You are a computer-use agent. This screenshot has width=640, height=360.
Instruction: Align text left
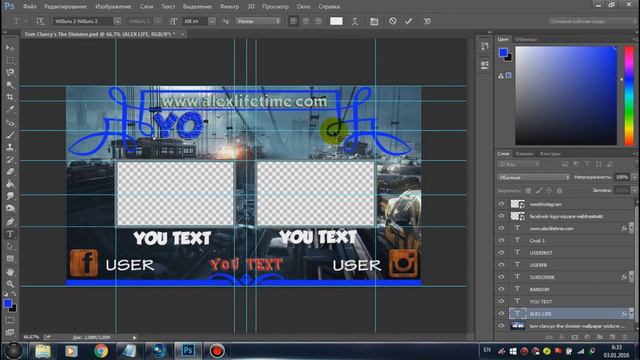[x=293, y=21]
